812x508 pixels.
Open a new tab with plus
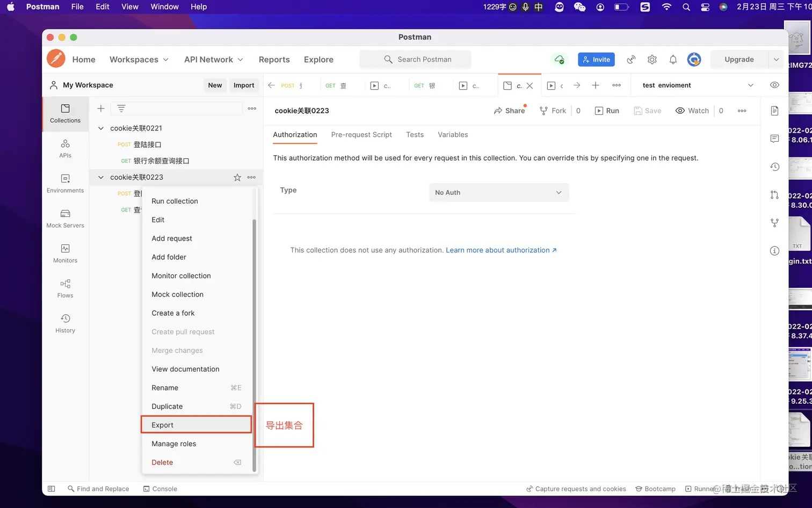point(596,85)
